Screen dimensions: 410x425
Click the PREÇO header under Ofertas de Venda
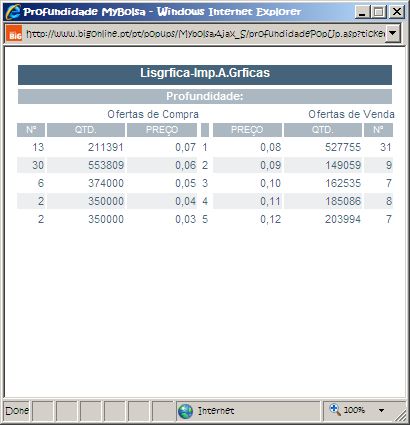pos(247,130)
